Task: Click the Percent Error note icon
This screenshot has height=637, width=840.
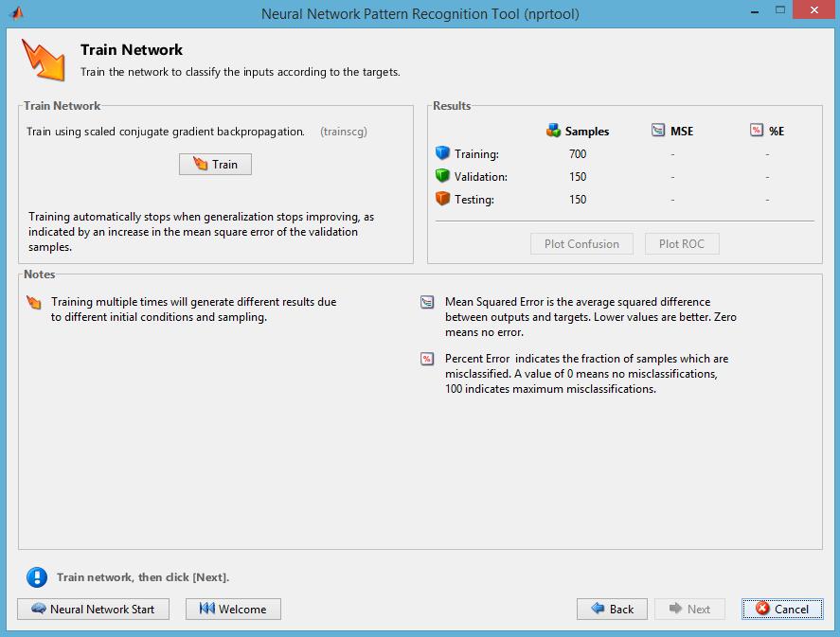Action: click(427, 359)
